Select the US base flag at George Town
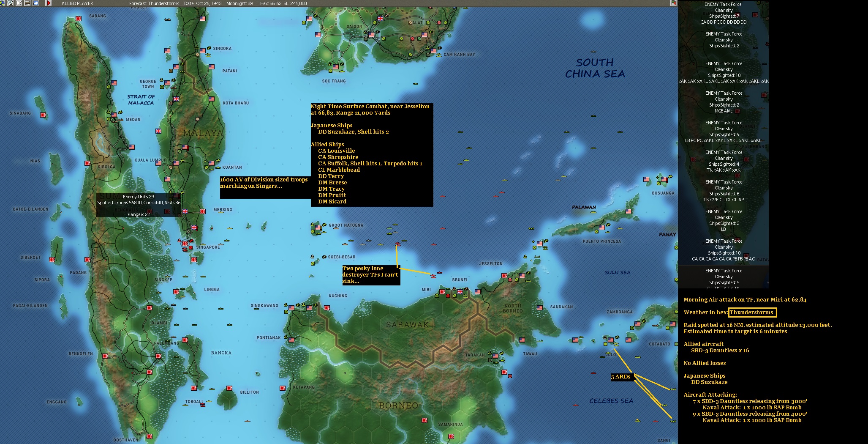The image size is (868, 444). point(167,83)
